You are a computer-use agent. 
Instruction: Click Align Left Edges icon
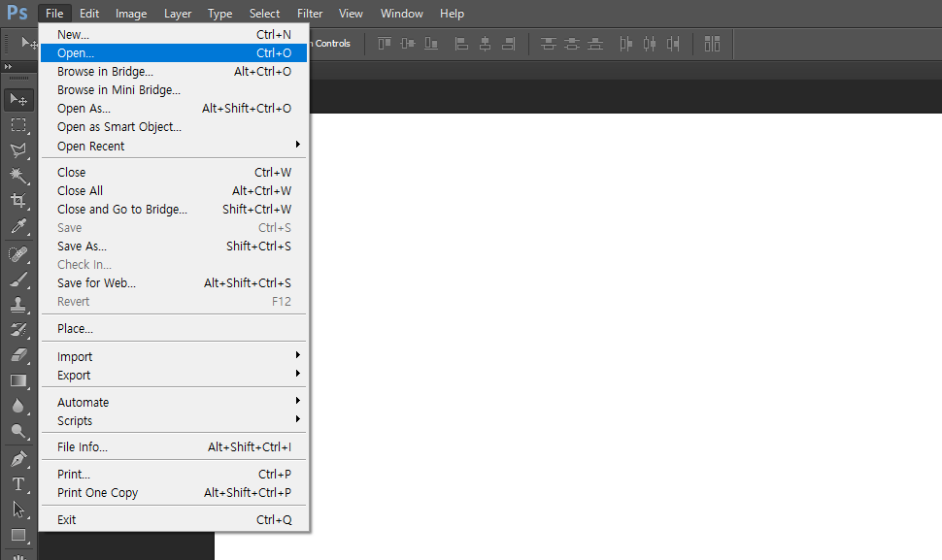tap(461, 44)
